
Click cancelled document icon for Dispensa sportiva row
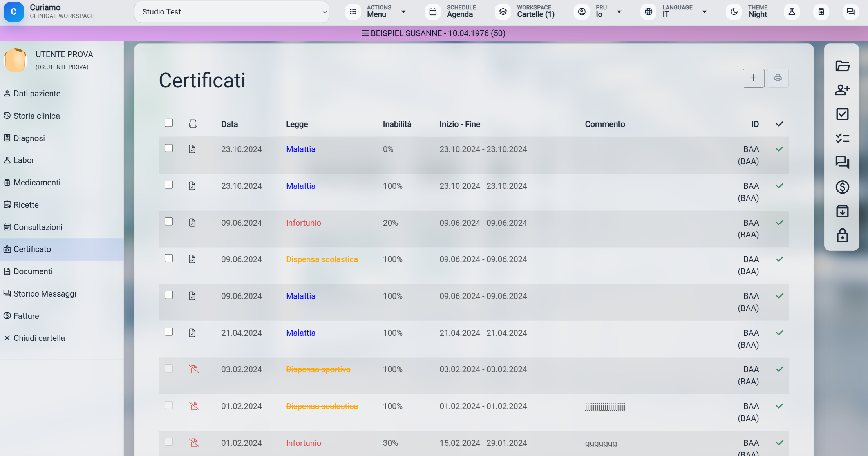[194, 369]
